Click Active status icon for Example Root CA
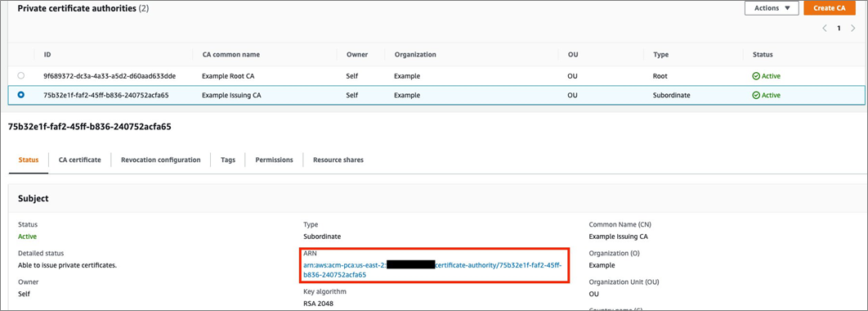This screenshot has width=868, height=311. click(x=756, y=76)
